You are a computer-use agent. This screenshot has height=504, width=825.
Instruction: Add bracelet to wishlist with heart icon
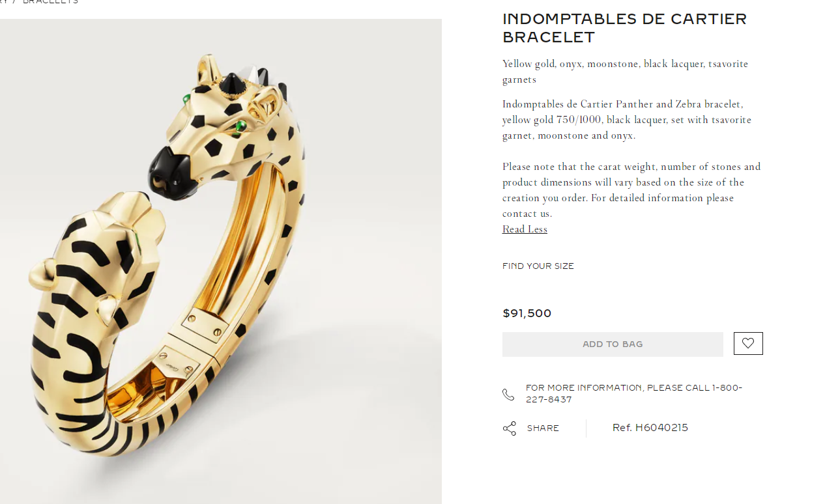[x=747, y=343]
